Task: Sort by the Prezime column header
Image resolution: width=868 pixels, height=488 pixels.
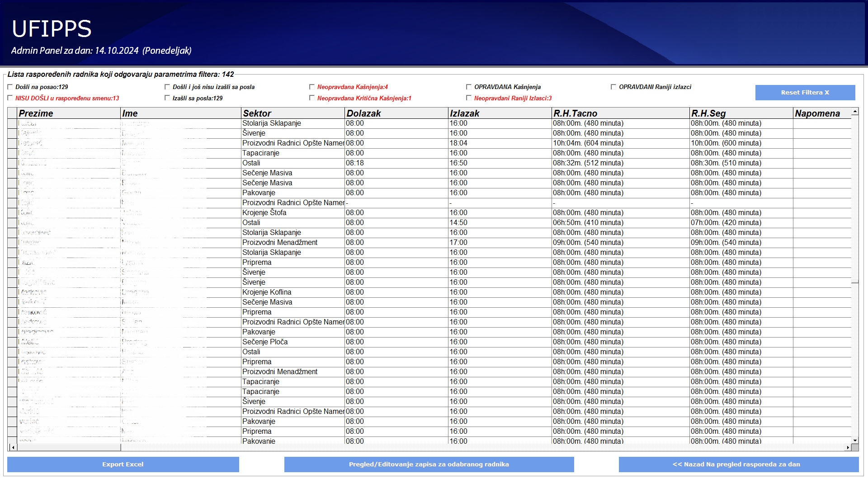Action: point(69,113)
